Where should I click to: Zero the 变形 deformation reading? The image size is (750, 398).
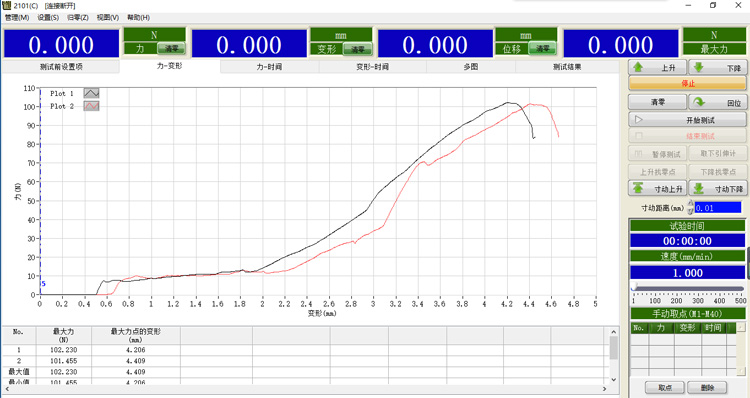coord(357,49)
